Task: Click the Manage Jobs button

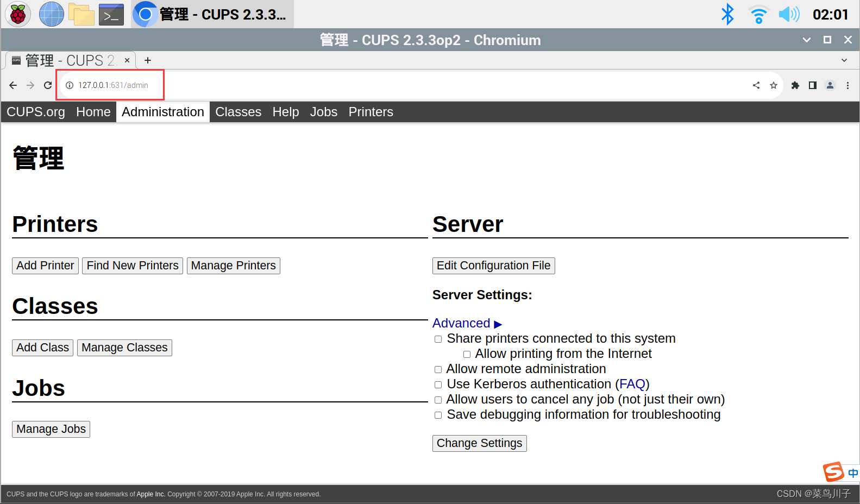Action: click(x=51, y=429)
